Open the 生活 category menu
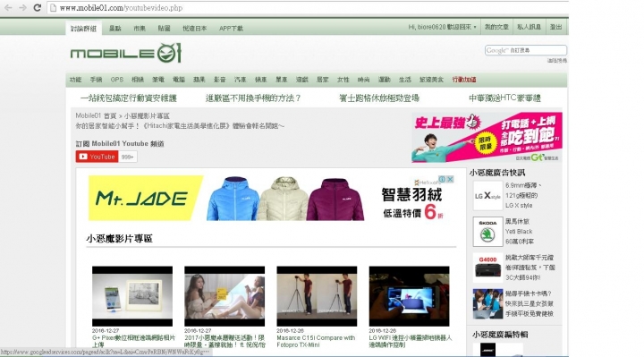The width and height of the screenshot is (644, 357). tap(405, 80)
